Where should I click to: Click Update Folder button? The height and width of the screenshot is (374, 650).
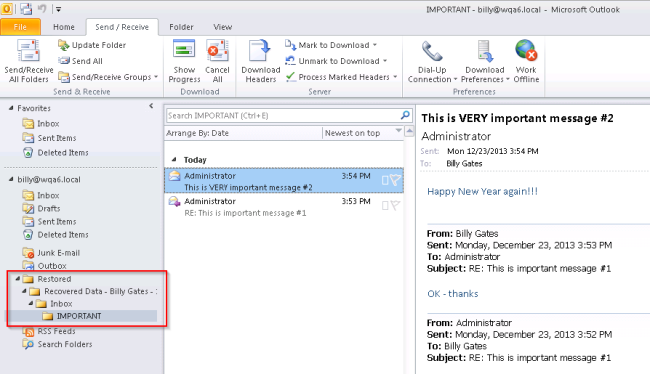coord(92,45)
